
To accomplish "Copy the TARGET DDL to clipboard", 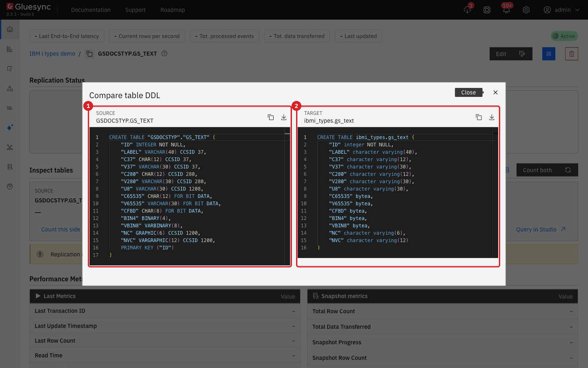I will pos(479,117).
